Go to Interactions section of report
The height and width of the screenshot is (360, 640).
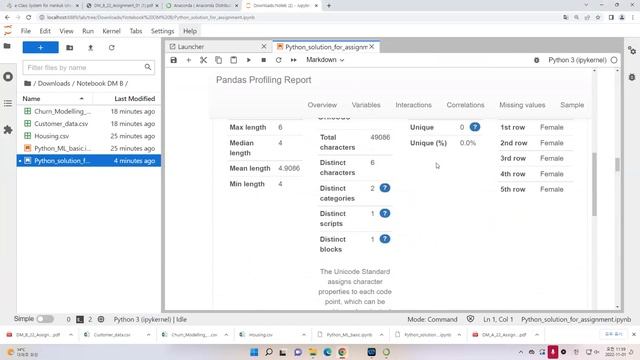tap(413, 105)
